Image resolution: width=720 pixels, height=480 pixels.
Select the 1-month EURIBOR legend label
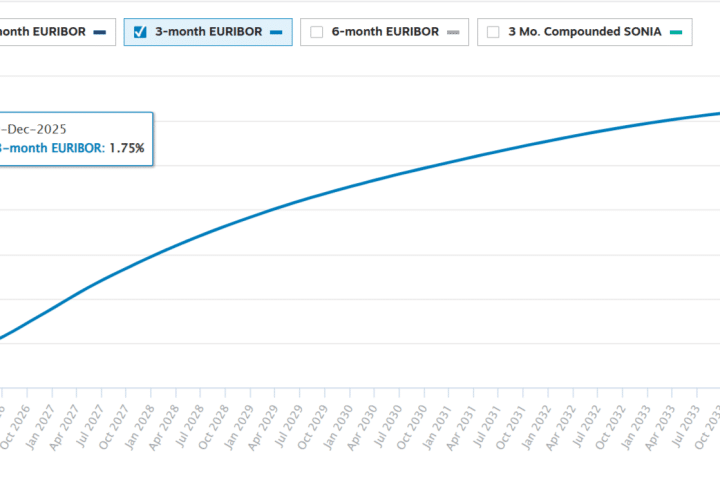coord(40,32)
